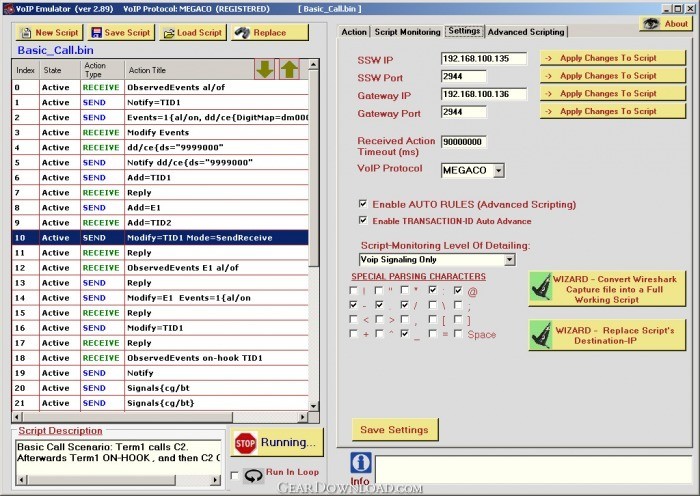Check the Space parsing character checkbox

(x=458, y=333)
